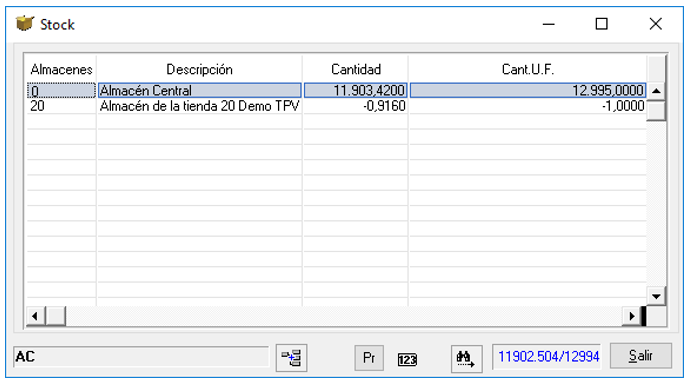Select the Almacén Central row description
The image size is (688, 385).
click(x=200, y=90)
